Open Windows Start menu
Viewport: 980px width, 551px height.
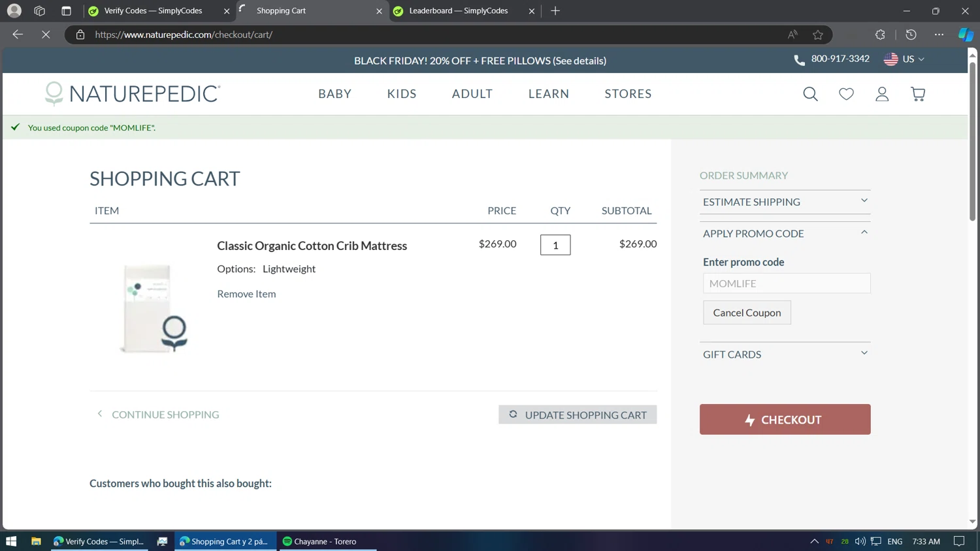11,541
